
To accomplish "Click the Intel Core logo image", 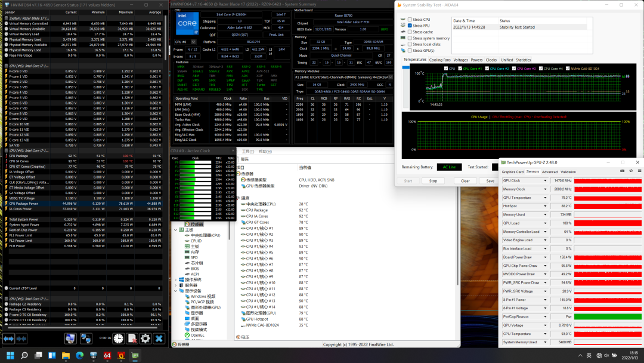I will point(187,23).
